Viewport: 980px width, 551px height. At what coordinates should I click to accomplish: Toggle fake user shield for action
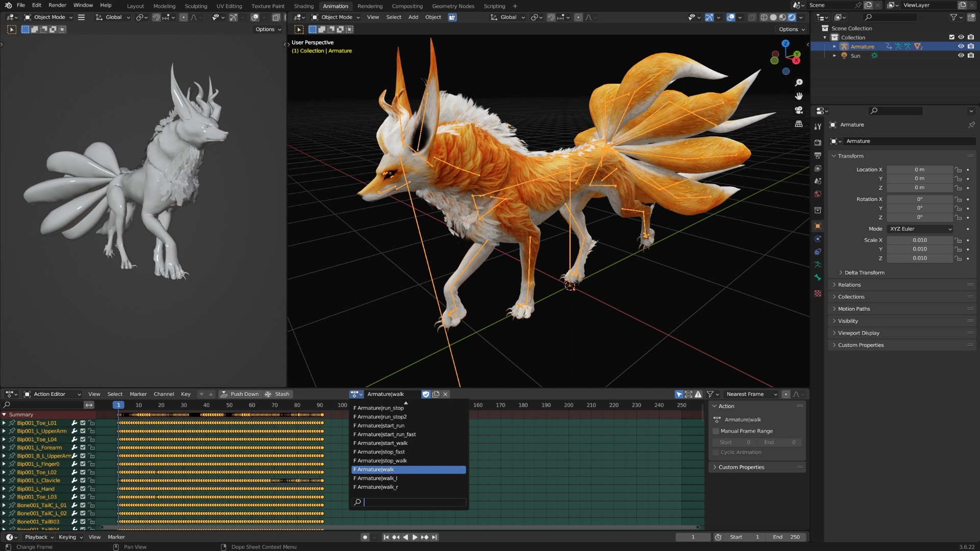click(426, 394)
